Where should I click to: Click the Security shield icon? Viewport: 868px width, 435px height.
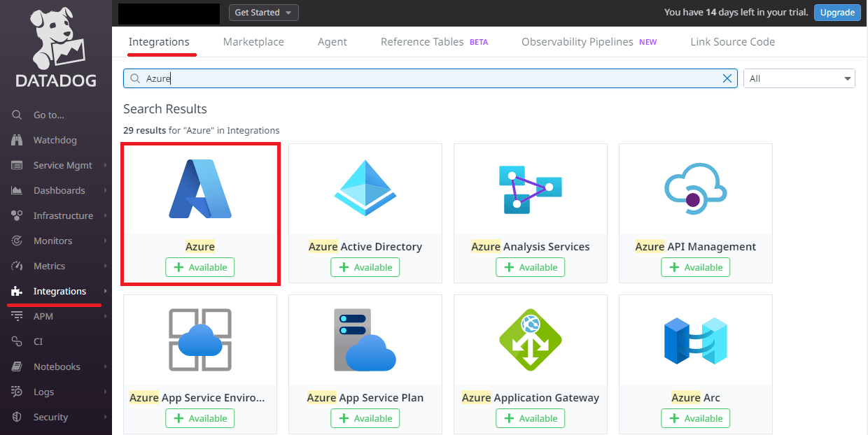tap(17, 418)
